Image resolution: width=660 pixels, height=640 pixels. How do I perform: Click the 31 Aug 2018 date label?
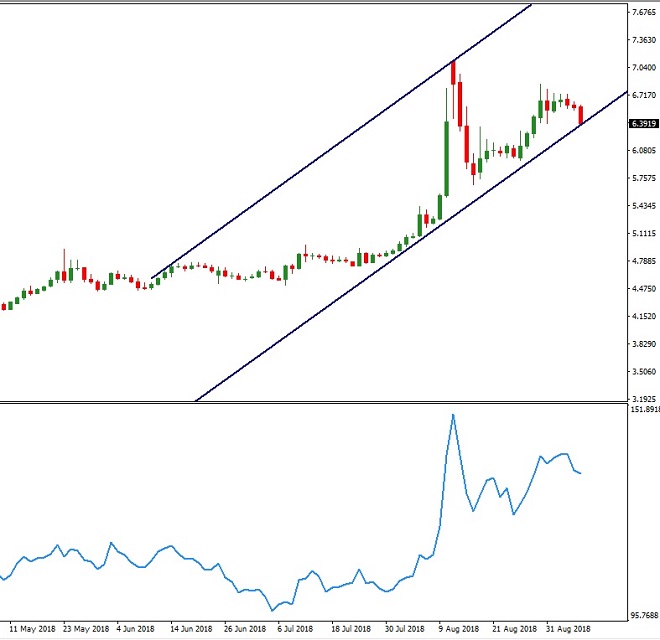point(568,629)
